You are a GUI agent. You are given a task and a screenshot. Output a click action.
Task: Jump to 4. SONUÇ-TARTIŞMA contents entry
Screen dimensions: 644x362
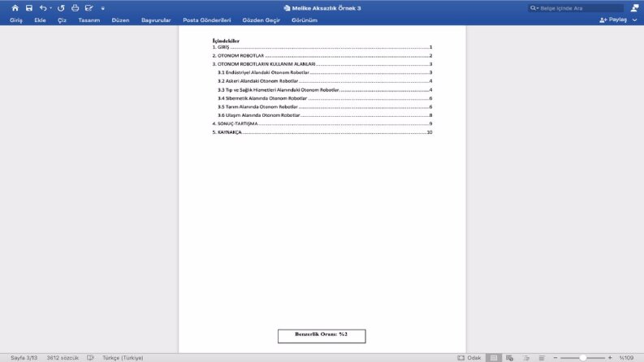[322, 123]
